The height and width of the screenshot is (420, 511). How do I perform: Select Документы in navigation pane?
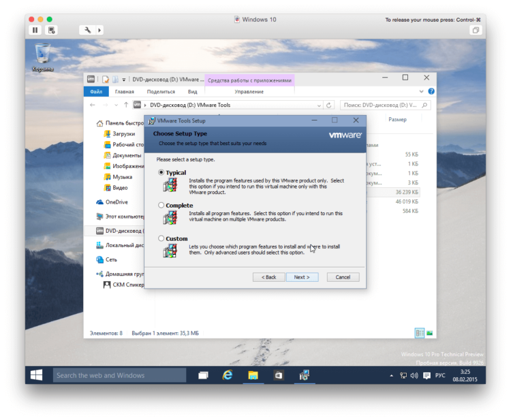click(123, 155)
